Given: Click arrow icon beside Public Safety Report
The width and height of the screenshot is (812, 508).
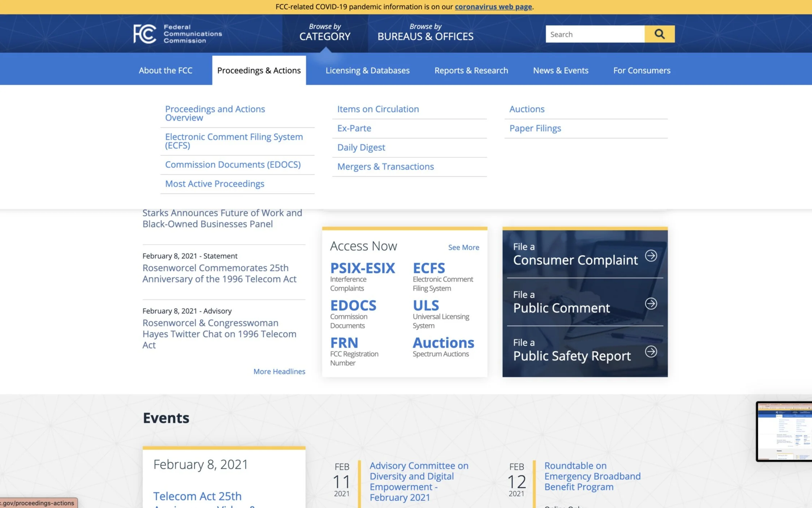Looking at the screenshot, I should [651, 351].
